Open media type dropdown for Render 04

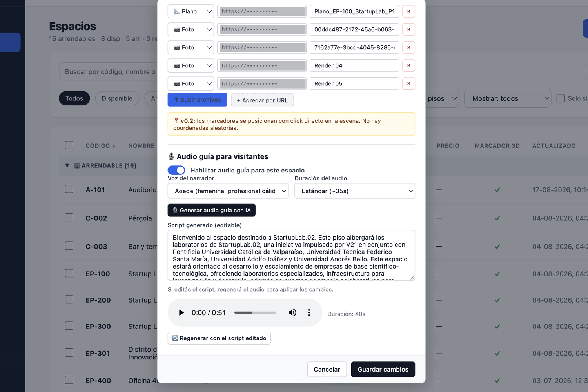[x=191, y=65]
